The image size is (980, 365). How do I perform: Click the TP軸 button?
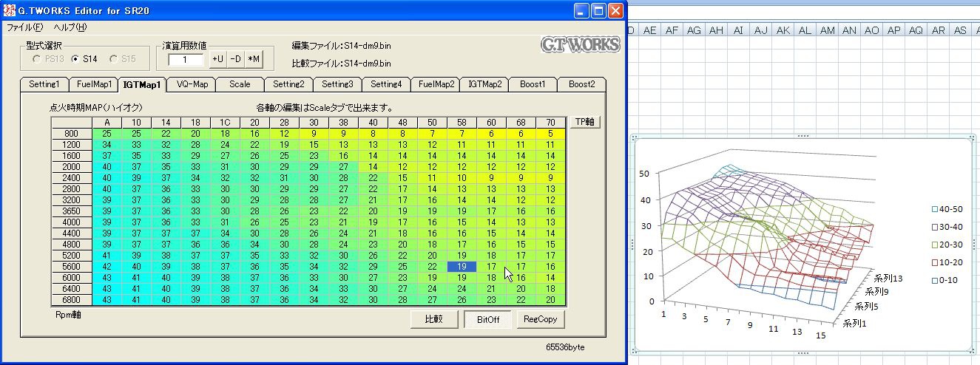[x=585, y=122]
